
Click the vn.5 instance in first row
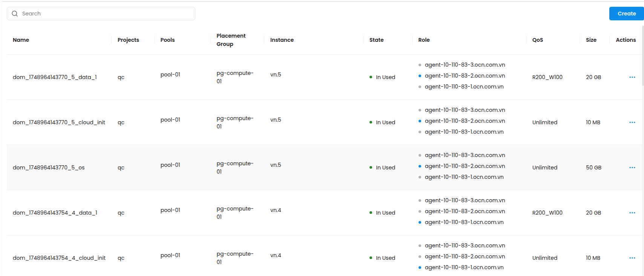tap(276, 75)
